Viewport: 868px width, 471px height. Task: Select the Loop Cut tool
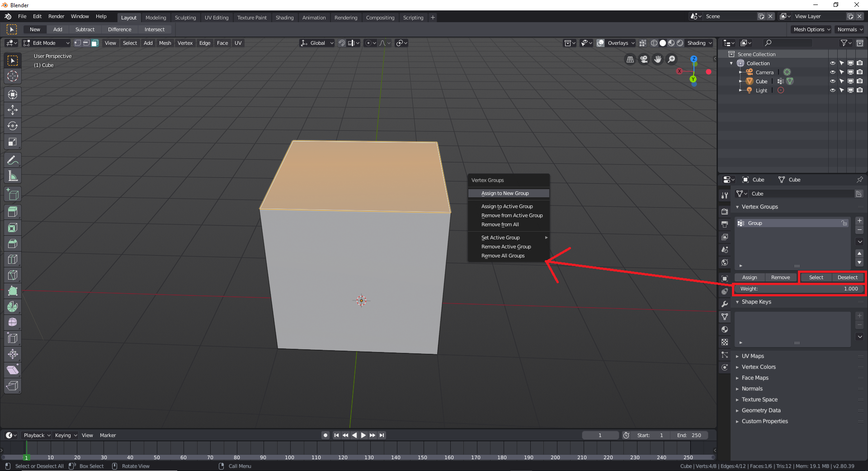13,259
